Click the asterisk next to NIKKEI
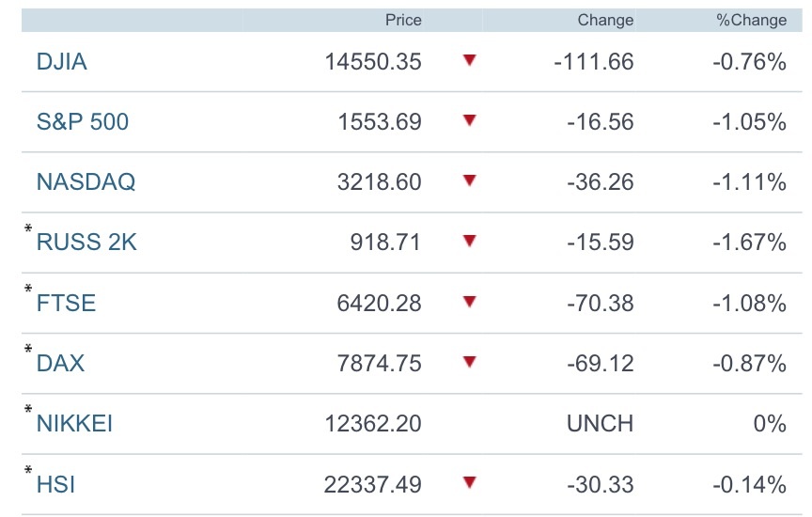 click(x=29, y=410)
